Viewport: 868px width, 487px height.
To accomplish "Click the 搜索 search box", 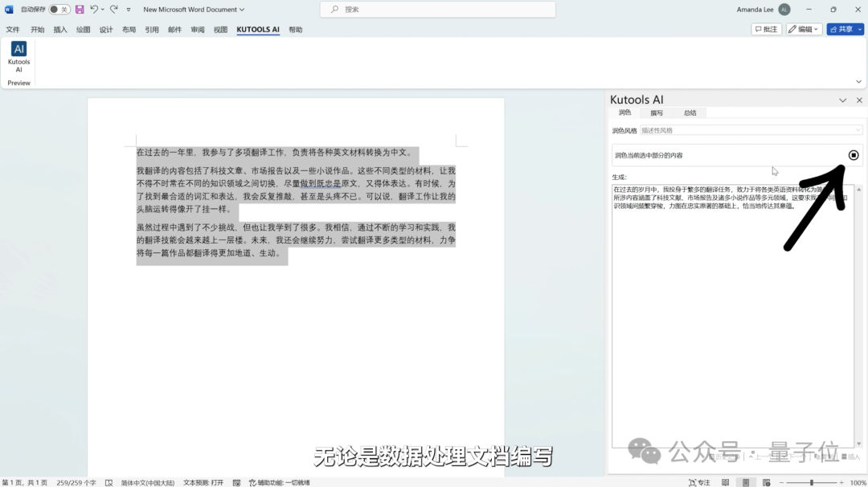I will 438,10.
